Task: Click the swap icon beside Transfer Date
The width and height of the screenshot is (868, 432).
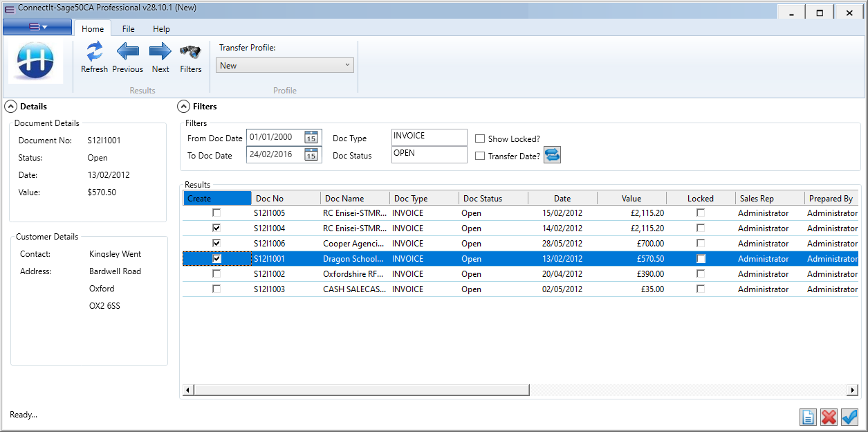Action: (x=552, y=155)
